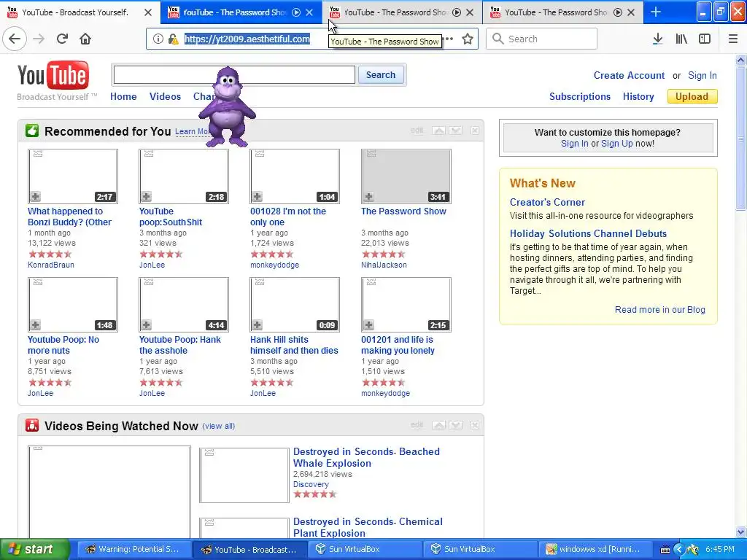Screen dimensions: 747x560
Task: Open Holiday Solutions Channel Debuts link
Action: [589, 234]
